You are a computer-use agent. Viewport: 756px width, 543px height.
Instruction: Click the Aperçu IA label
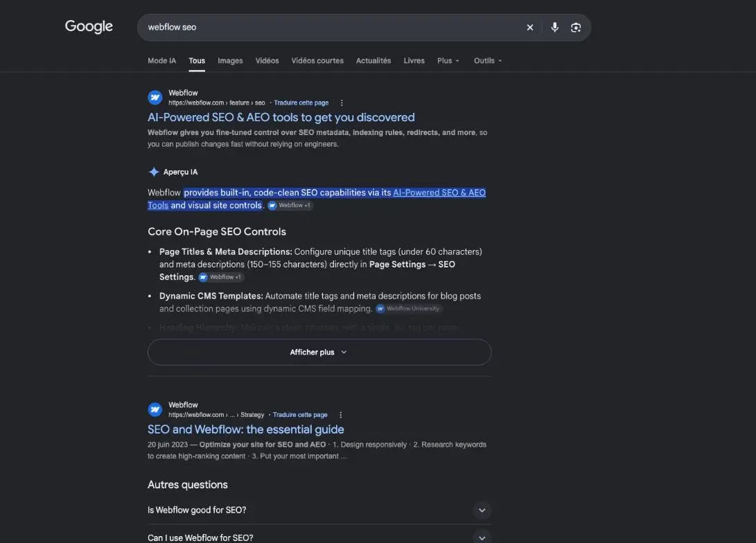(x=180, y=172)
